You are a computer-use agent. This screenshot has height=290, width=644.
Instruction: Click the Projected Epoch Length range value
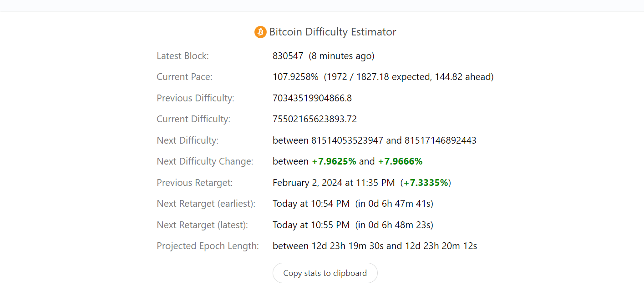(x=375, y=246)
